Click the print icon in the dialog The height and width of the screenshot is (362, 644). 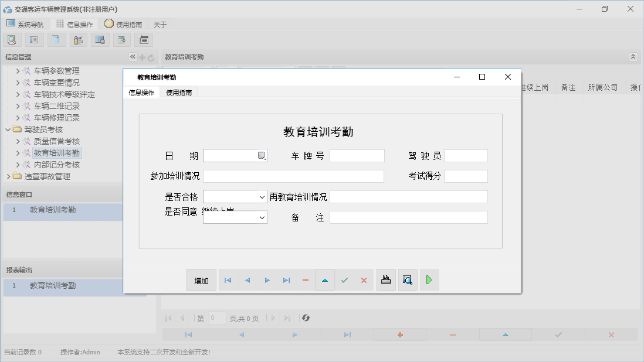386,279
